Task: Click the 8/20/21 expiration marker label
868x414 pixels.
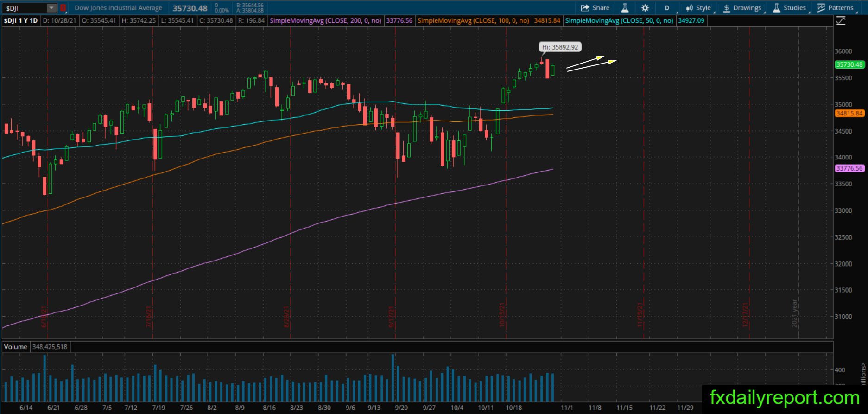Action: (x=287, y=317)
